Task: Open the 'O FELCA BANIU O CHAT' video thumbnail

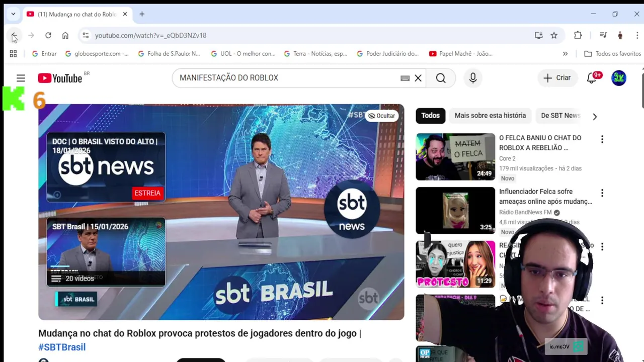Action: 455,156
